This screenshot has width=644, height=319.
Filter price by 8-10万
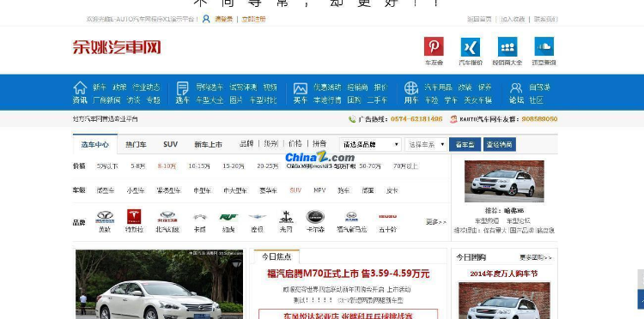click(167, 166)
